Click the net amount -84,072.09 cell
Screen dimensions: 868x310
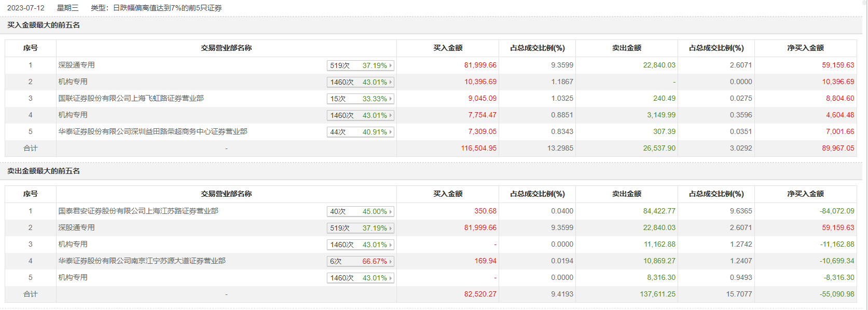pyautogui.click(x=837, y=211)
